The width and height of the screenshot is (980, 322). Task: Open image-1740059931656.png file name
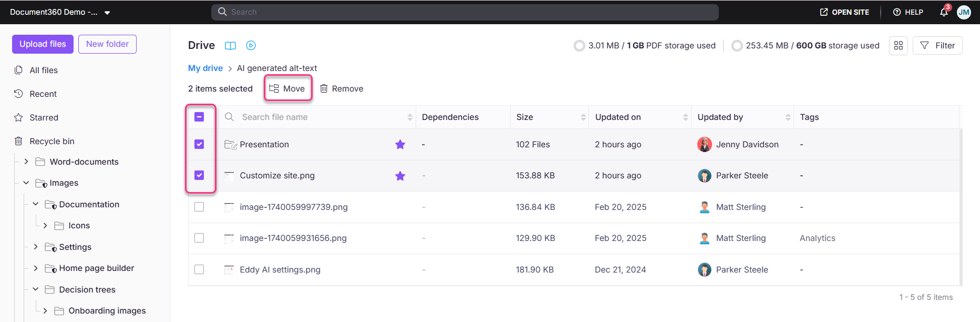(x=293, y=238)
